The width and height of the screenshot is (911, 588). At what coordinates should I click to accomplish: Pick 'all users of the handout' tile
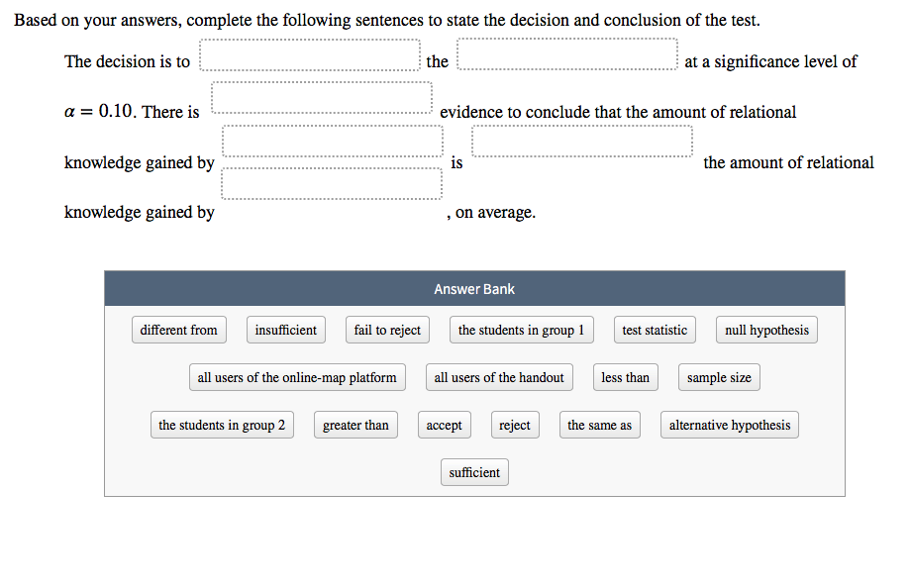coord(499,378)
